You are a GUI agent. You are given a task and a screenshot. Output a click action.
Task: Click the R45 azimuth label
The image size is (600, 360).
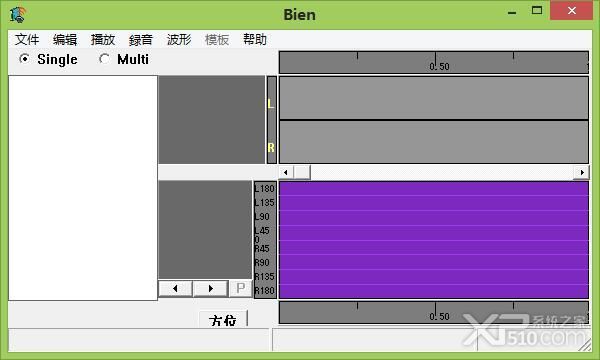pyautogui.click(x=262, y=249)
